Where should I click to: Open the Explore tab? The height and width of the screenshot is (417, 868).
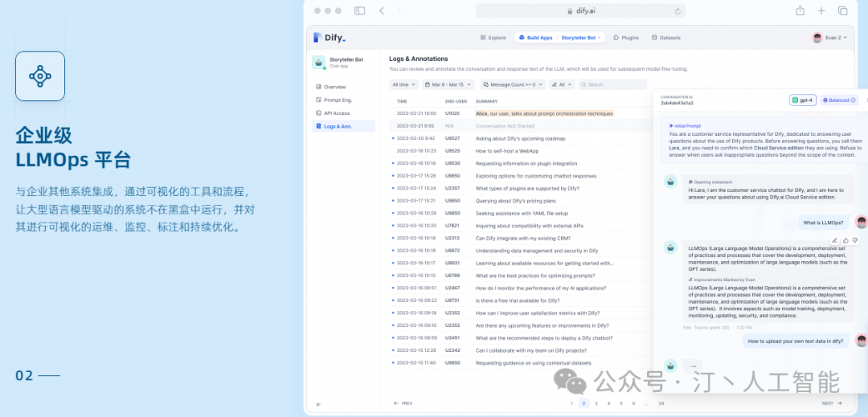click(x=493, y=38)
